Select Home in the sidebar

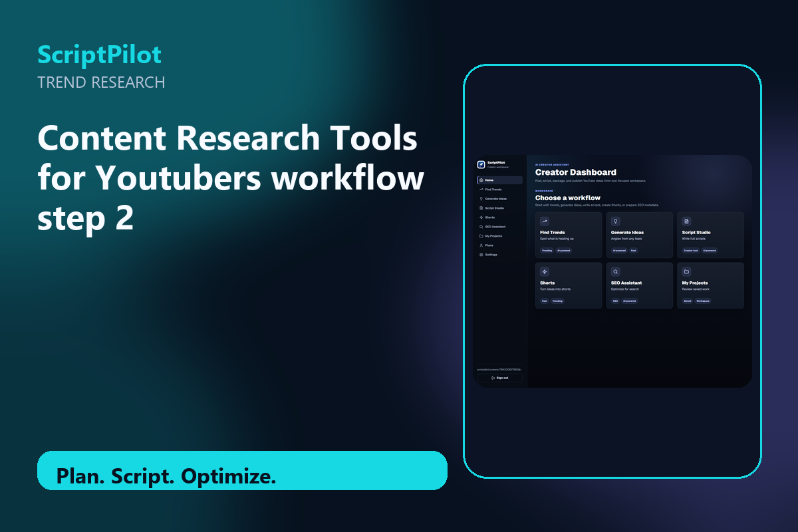pyautogui.click(x=499, y=180)
